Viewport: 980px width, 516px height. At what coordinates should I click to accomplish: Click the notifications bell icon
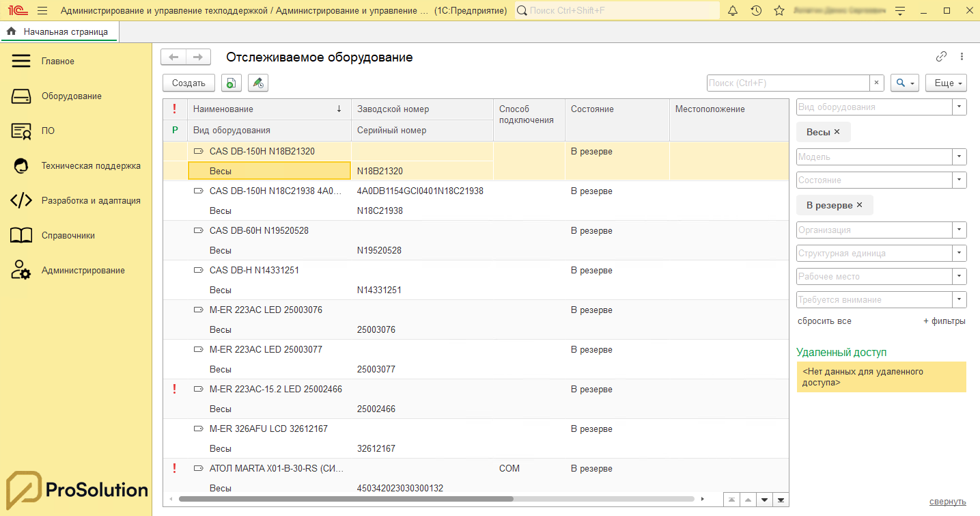click(733, 11)
